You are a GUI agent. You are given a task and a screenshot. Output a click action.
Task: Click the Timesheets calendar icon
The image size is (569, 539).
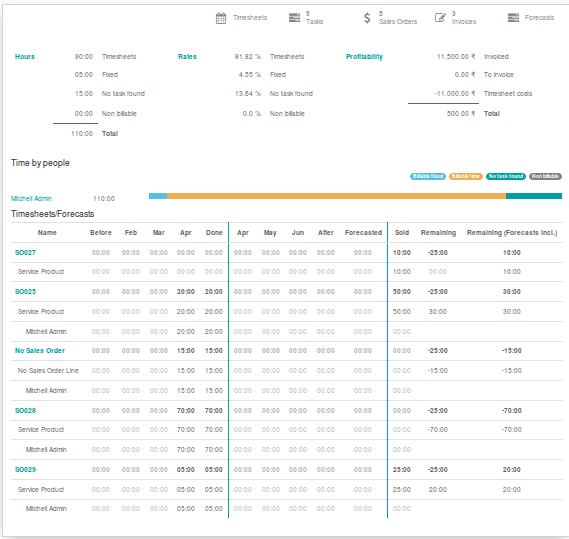[x=221, y=18]
